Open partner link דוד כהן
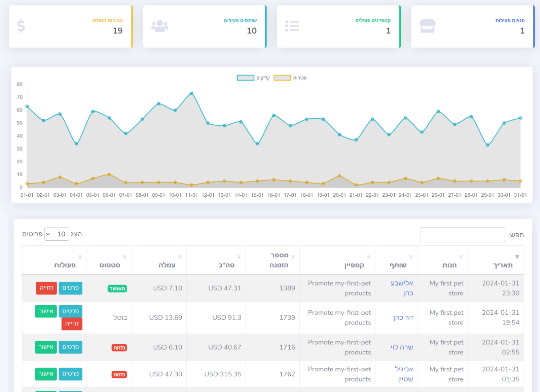Image resolution: width=540 pixels, height=392 pixels. click(403, 318)
